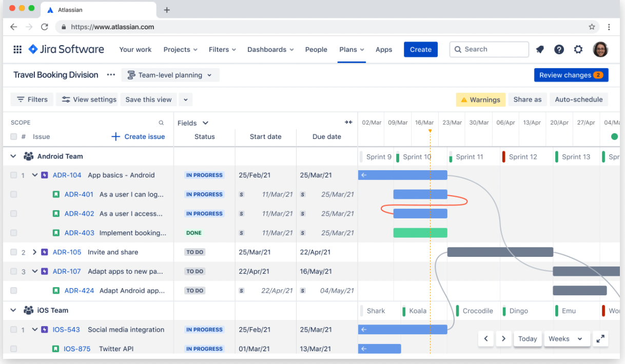Viewport: 625px width, 364px height.
Task: Collapse ADR-107 epic children
Action: click(x=35, y=271)
